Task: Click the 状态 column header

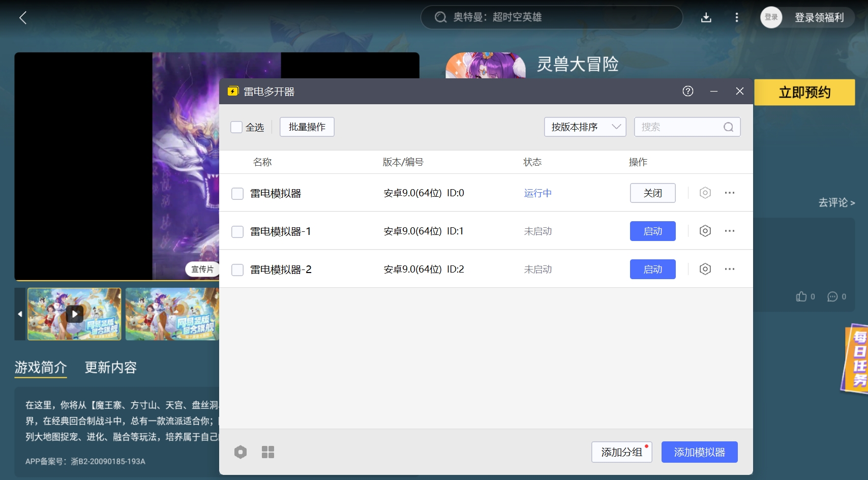Action: click(x=533, y=162)
